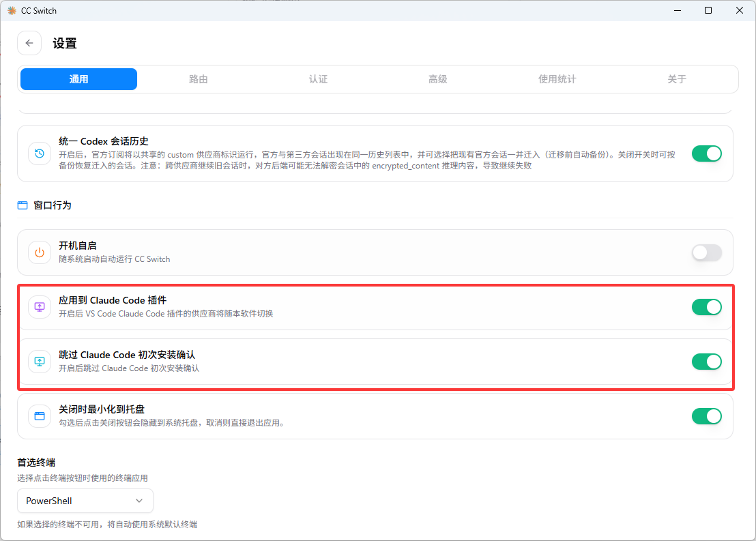Screen dimensions: 756x541
Task: Click the history icon beside 统一 Codex 会话历史
Action: (x=40, y=153)
